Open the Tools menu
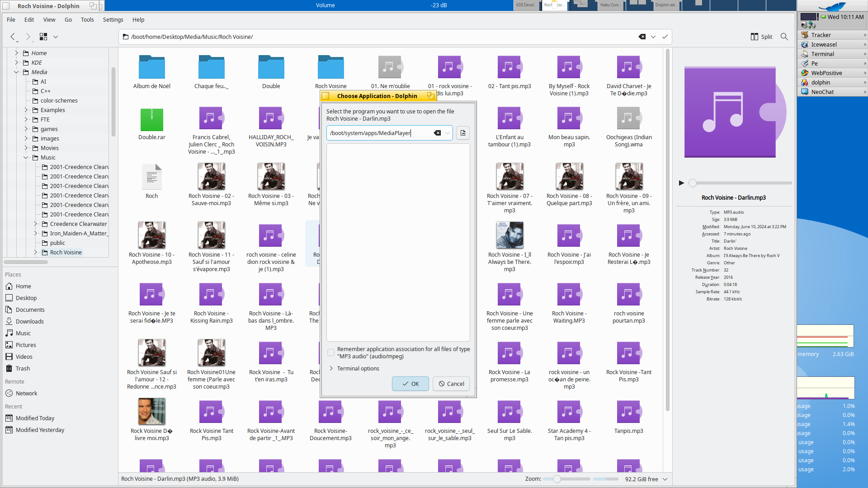The width and height of the screenshot is (868, 488). 87,19
